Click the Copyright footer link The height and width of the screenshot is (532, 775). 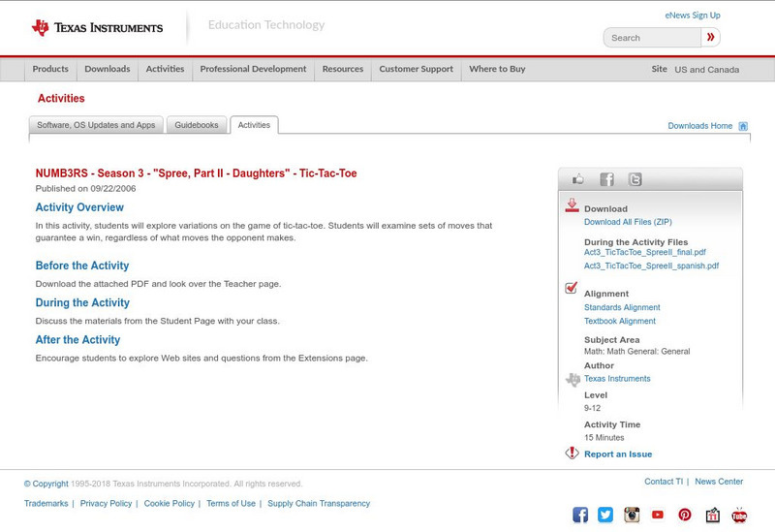(x=46, y=484)
